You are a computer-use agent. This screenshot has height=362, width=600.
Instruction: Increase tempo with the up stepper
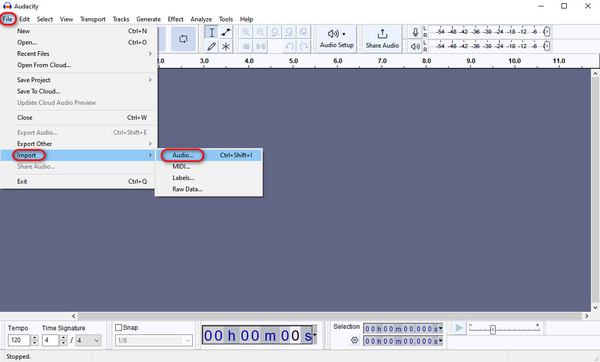[34, 338]
